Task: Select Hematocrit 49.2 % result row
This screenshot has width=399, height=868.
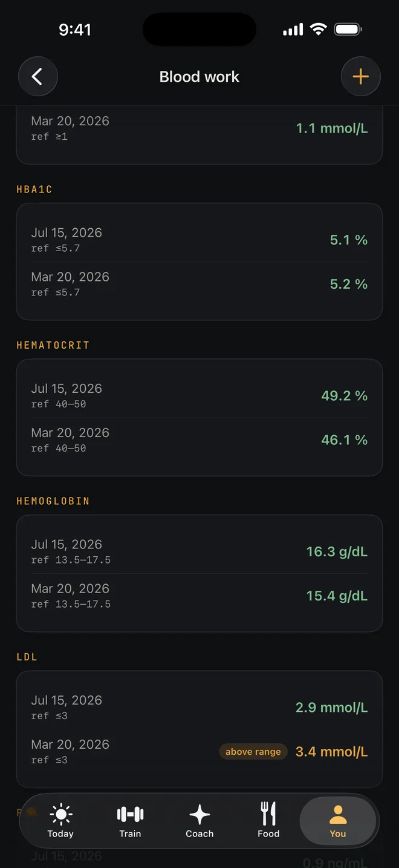Action: tap(199, 395)
